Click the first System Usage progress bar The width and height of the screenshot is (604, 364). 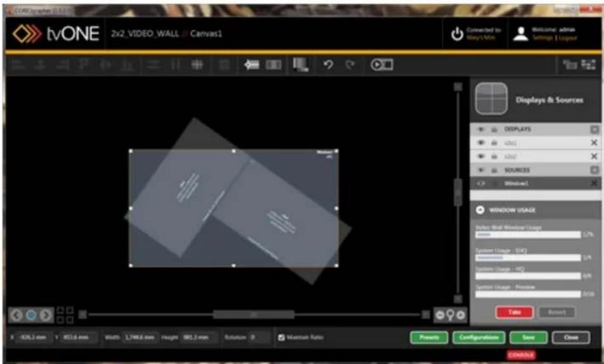(528, 258)
